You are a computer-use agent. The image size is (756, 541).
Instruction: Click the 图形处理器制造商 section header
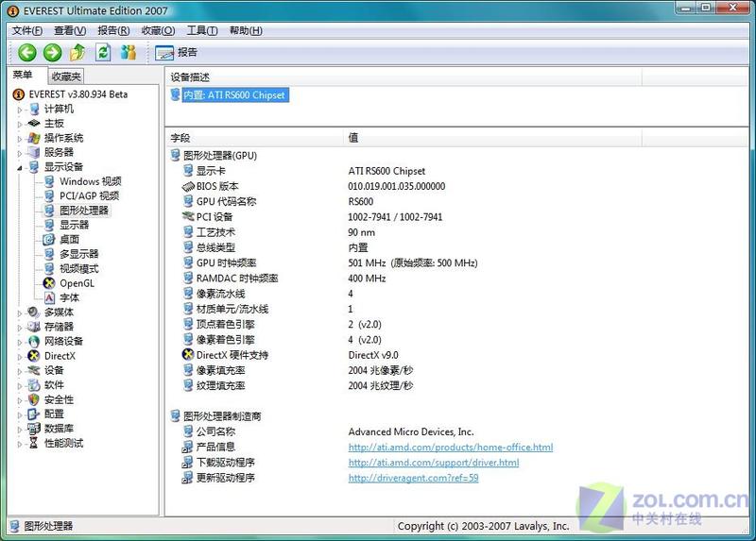click(x=222, y=416)
